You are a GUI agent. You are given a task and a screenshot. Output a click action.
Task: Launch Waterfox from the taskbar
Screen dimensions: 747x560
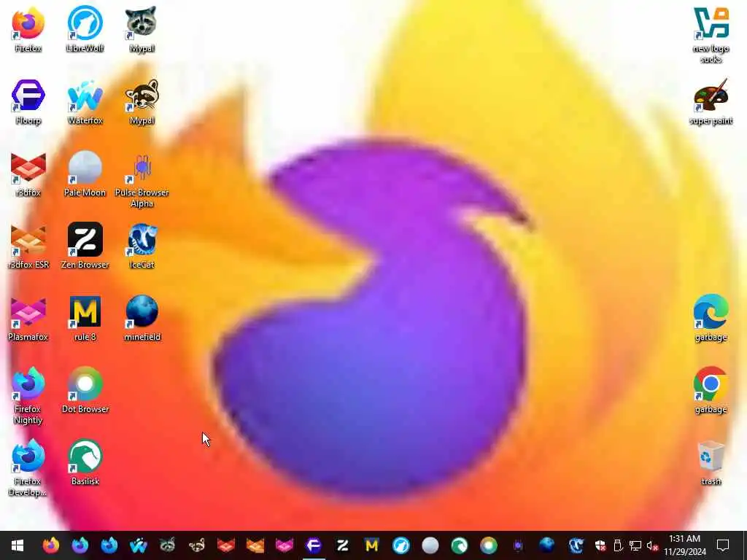138,545
